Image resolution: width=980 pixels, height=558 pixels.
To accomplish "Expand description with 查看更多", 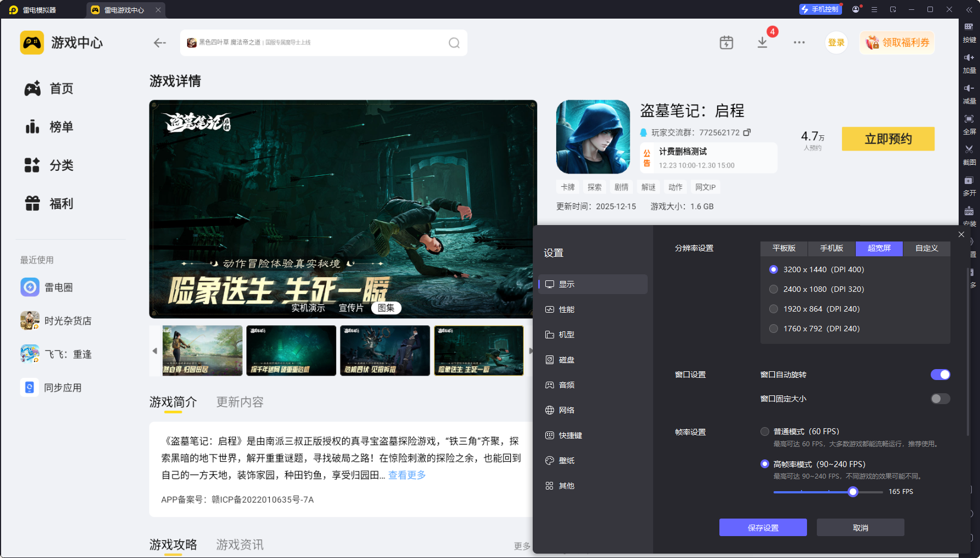I will pyautogui.click(x=407, y=475).
